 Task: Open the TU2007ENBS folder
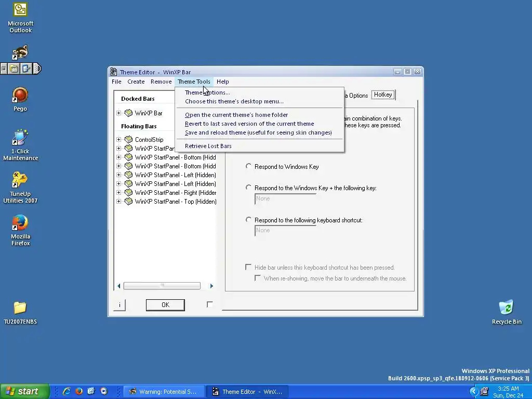pyautogui.click(x=20, y=313)
